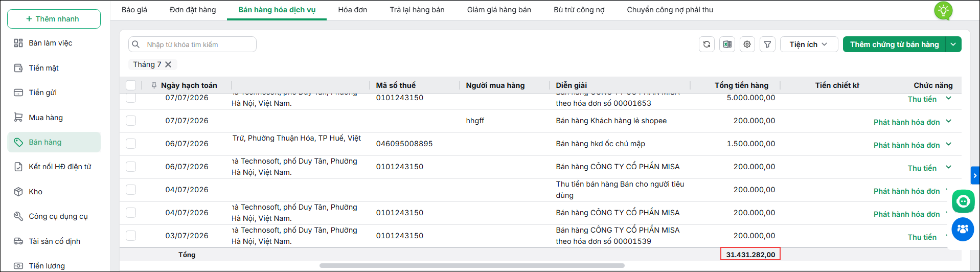The image size is (980, 272).
Task: Click the Diễn giải column header
Action: [571, 85]
